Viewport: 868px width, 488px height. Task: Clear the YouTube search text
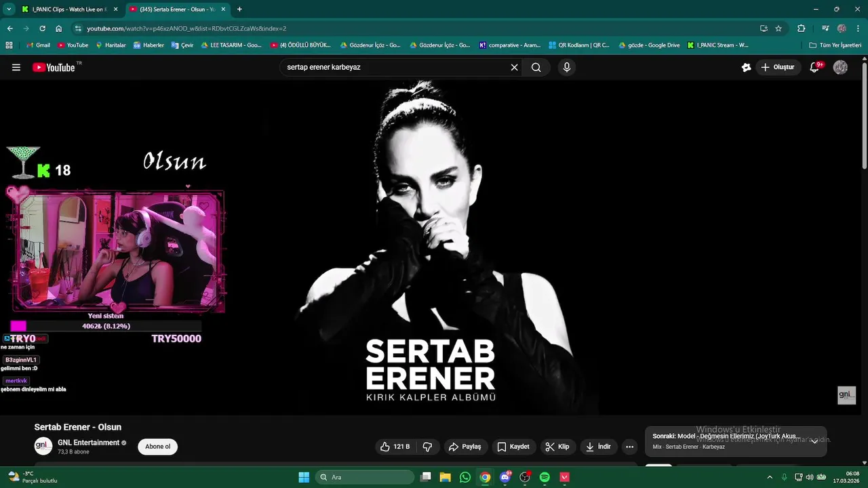[514, 67]
